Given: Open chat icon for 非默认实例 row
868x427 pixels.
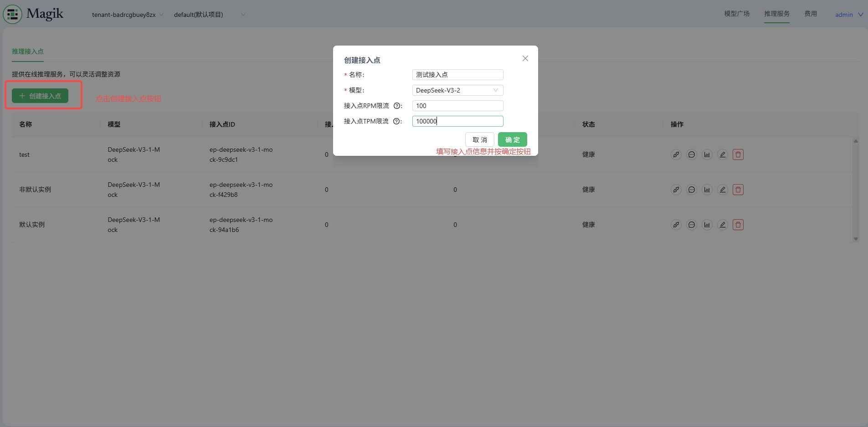Looking at the screenshot, I should click(692, 190).
